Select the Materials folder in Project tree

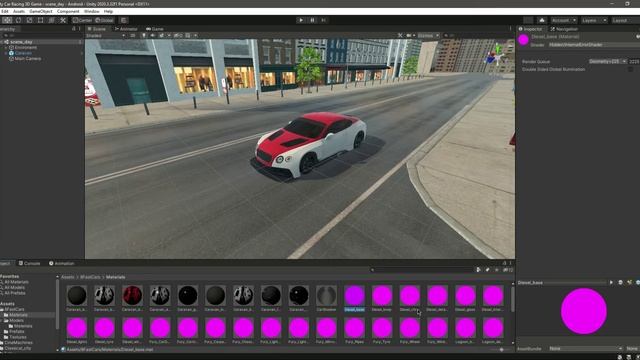[18, 315]
